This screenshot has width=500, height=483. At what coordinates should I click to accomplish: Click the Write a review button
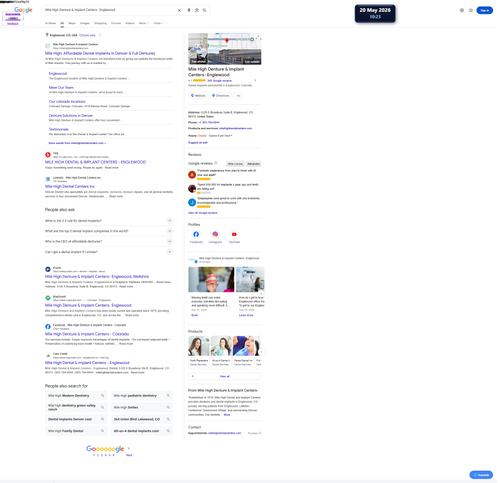coord(235,164)
